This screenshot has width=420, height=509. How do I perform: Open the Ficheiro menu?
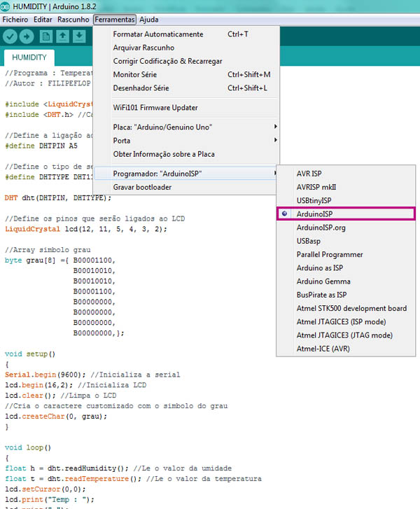pyautogui.click(x=15, y=20)
